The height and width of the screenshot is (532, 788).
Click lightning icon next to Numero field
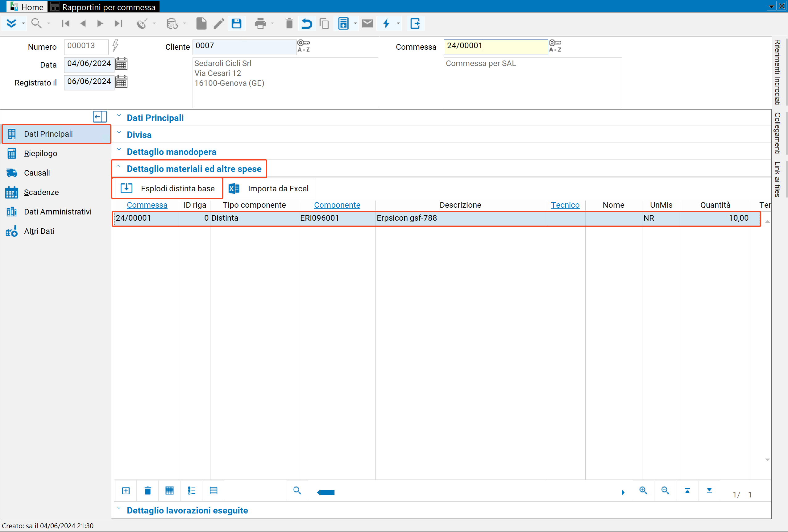point(116,45)
